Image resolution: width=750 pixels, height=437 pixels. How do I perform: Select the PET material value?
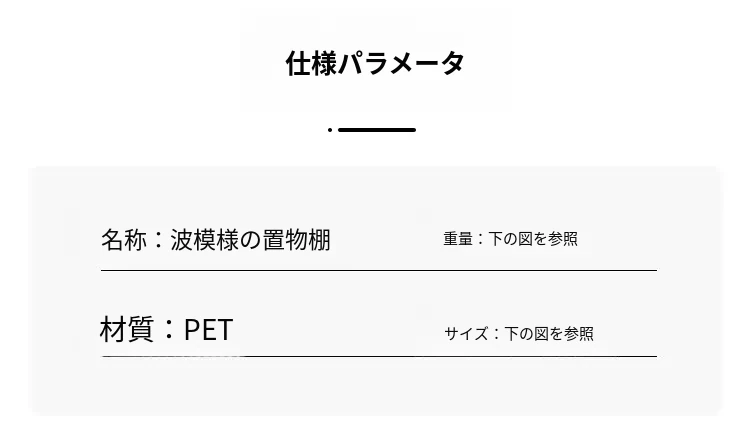208,329
